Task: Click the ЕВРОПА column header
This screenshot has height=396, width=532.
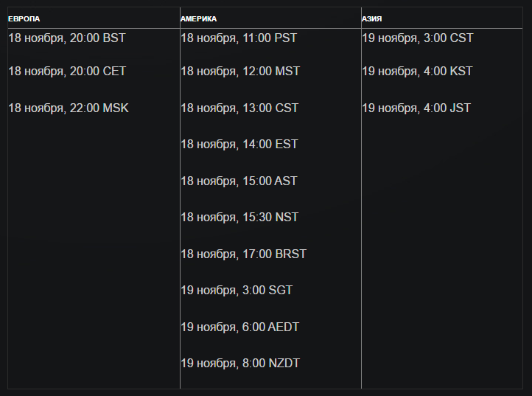Action: click(24, 18)
